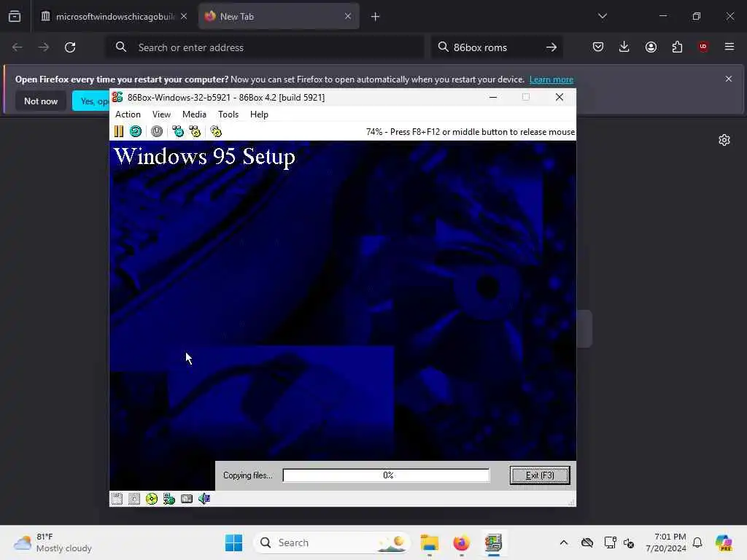The image size is (747, 560).
Task: Open File Explorer from taskbar
Action: [429, 542]
